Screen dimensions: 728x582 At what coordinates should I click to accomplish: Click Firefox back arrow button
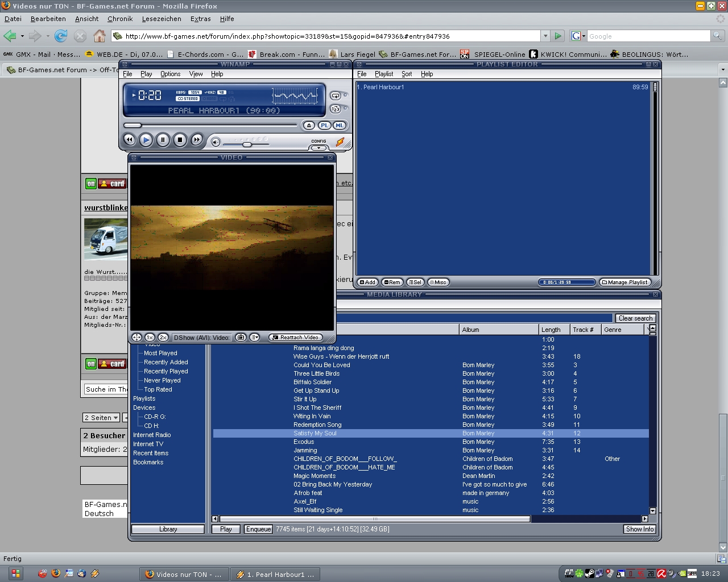coord(10,36)
